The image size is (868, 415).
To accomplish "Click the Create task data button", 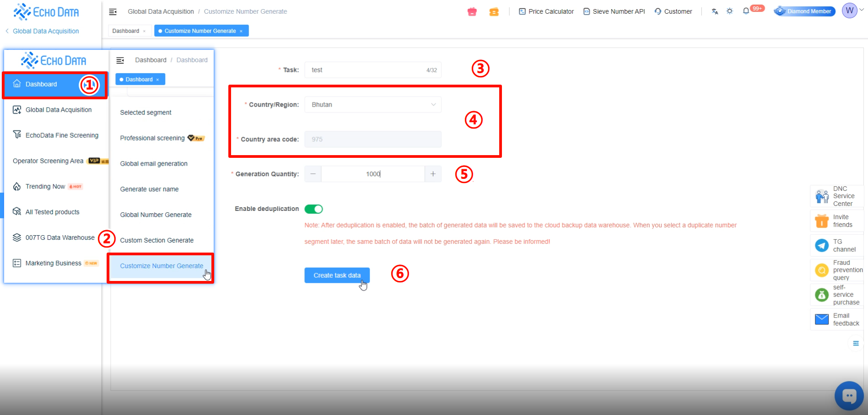I will [x=337, y=275].
